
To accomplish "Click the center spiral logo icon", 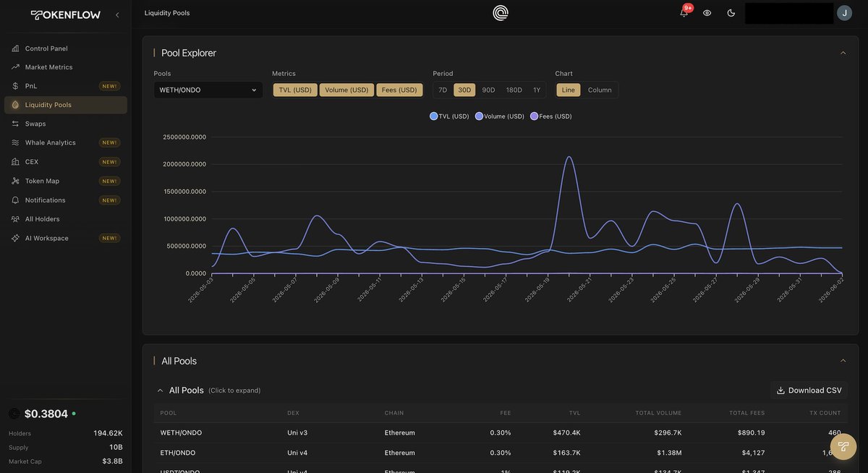I will click(501, 13).
